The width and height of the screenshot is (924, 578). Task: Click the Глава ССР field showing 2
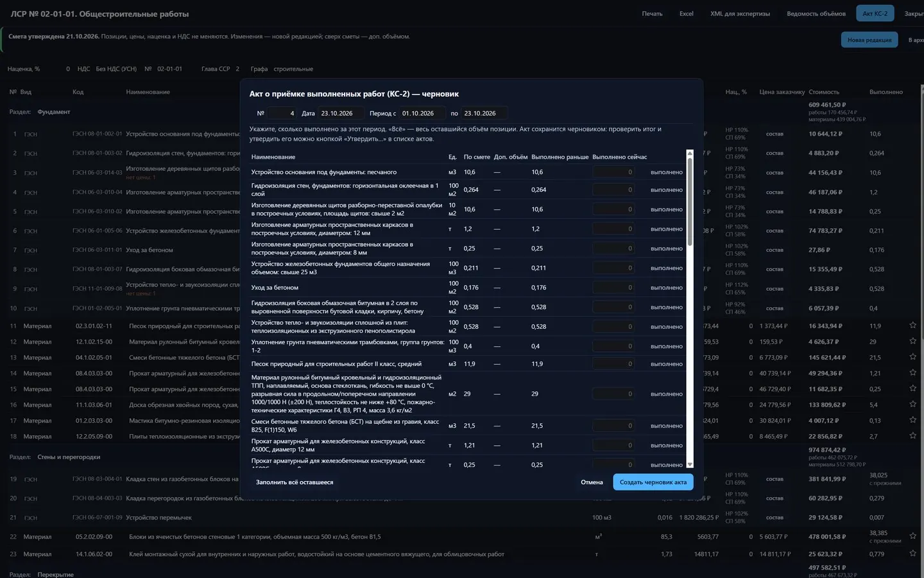[237, 69]
